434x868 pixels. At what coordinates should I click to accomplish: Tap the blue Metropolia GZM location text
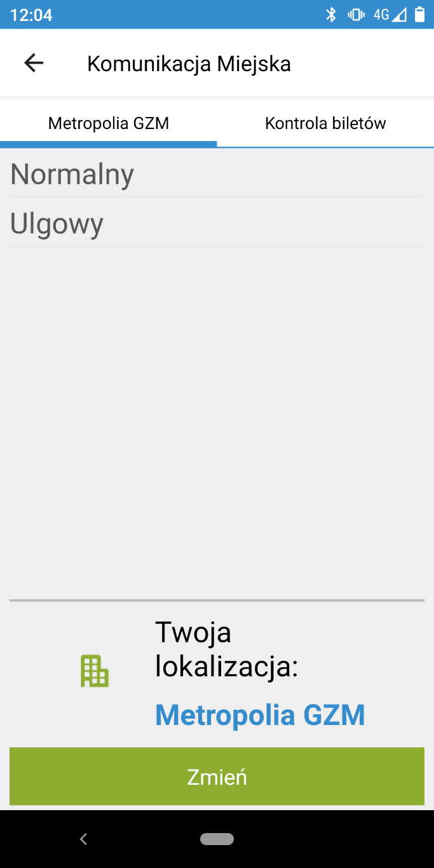click(x=260, y=715)
